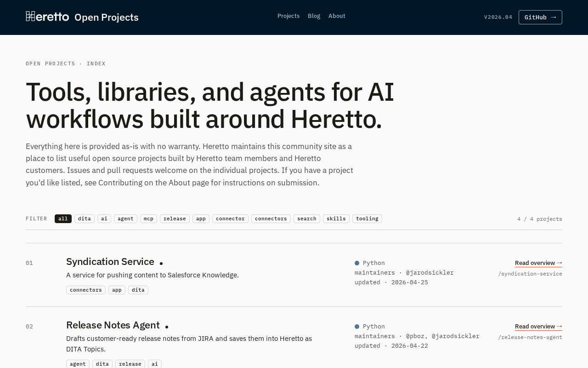The height and width of the screenshot is (368, 588).
Task: Filter projects by 'search' tag
Action: (307, 218)
